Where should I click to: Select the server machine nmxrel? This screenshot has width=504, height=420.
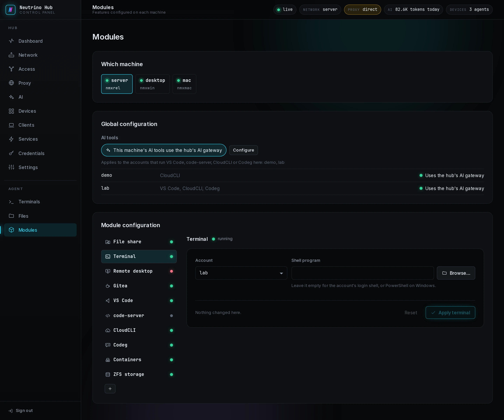(117, 84)
